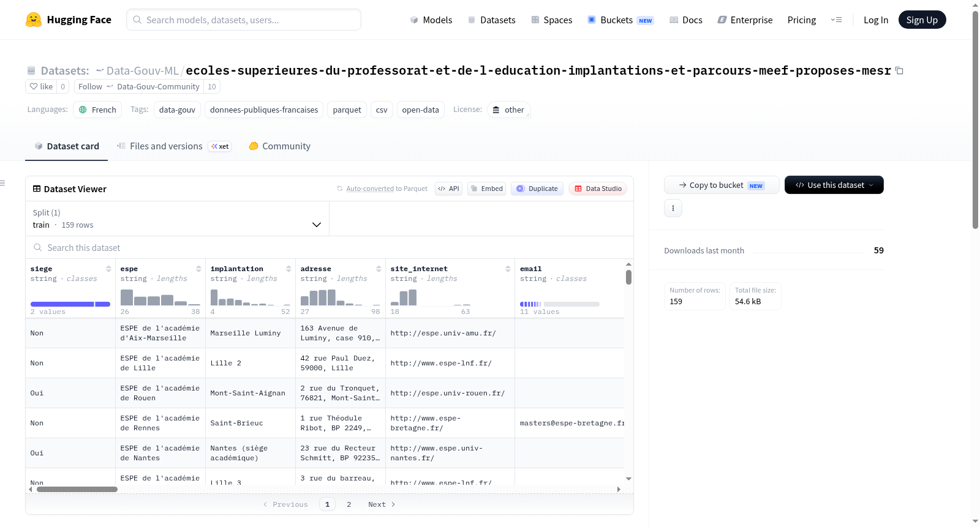Open the Enterprise nav item
980x527 pixels.
click(745, 20)
